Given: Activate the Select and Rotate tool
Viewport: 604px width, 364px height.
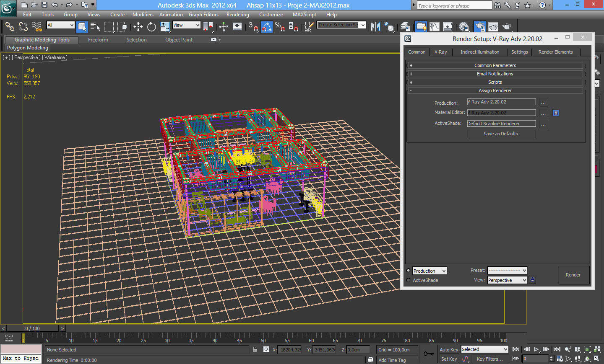Looking at the screenshot, I should click(x=151, y=27).
